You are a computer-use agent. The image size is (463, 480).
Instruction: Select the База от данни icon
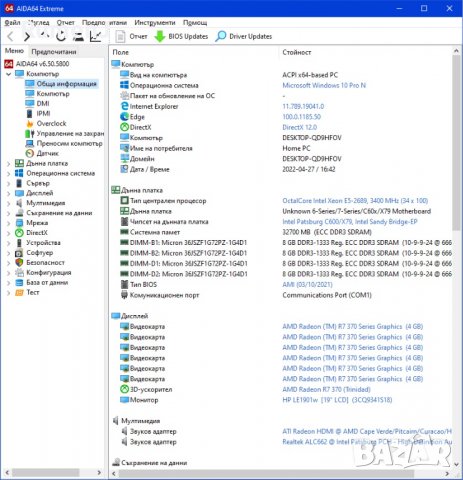(19, 282)
